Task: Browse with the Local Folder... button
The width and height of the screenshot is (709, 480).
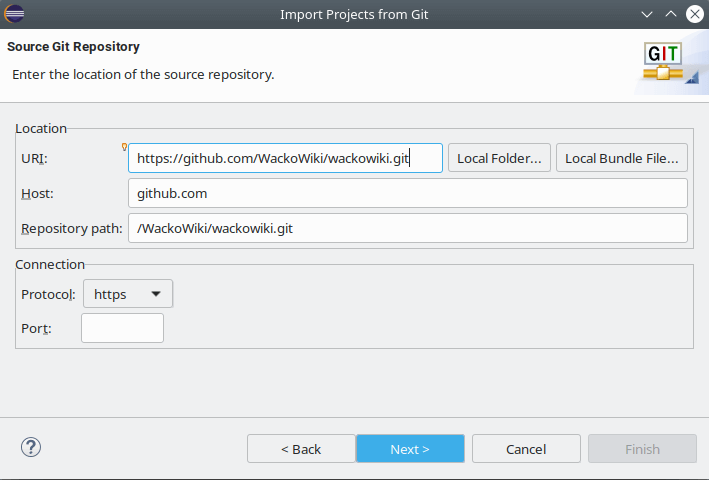Action: click(499, 158)
